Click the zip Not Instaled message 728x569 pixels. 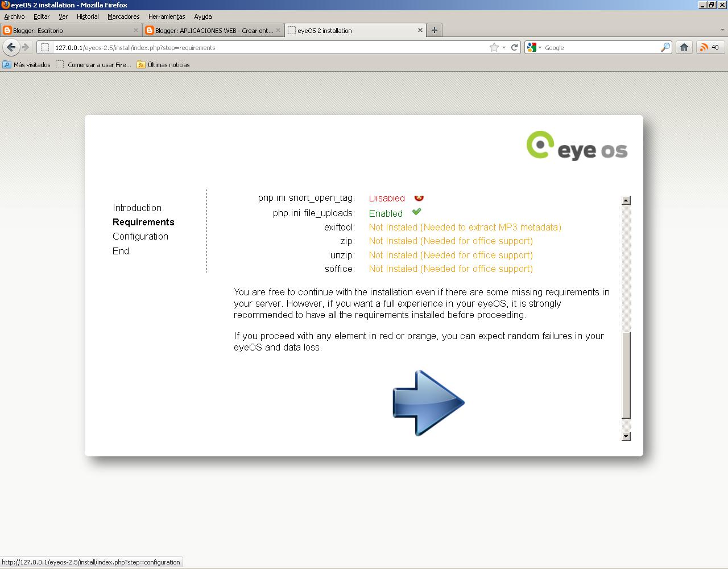coord(450,241)
